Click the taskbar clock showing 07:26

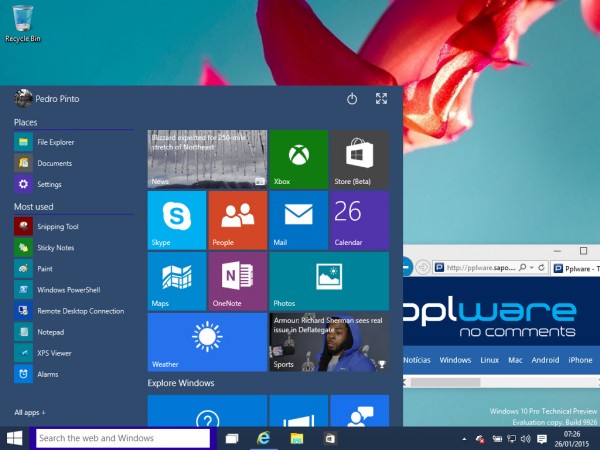[572, 439]
